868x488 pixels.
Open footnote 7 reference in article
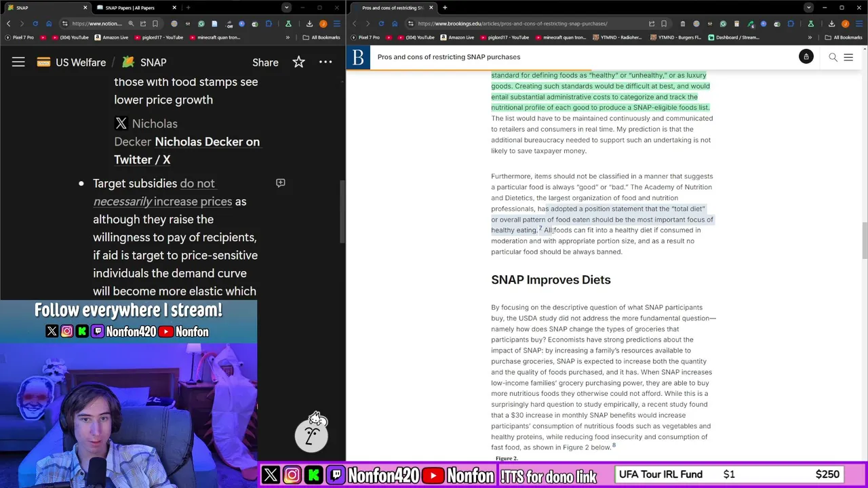pyautogui.click(x=540, y=228)
